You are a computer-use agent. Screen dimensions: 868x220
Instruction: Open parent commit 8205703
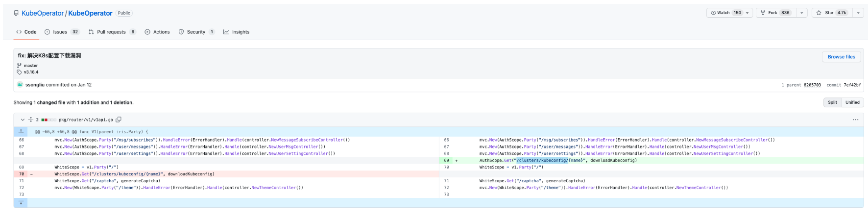[812, 85]
